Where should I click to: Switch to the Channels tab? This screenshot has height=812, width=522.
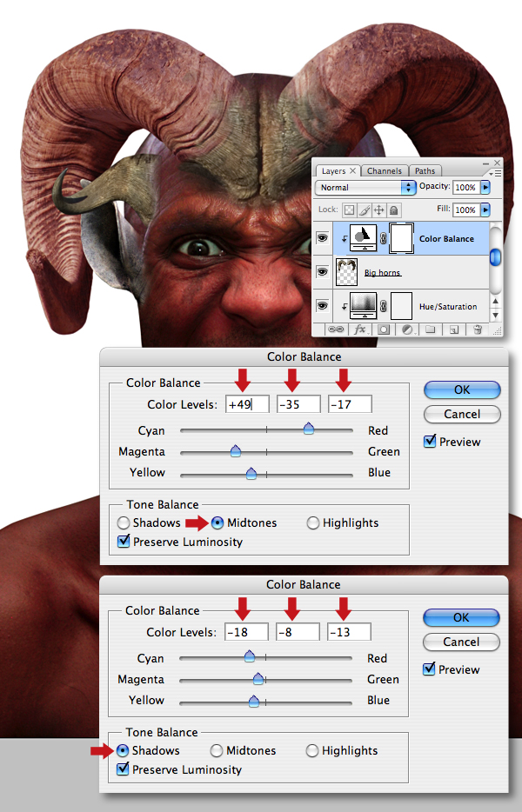[x=385, y=171]
